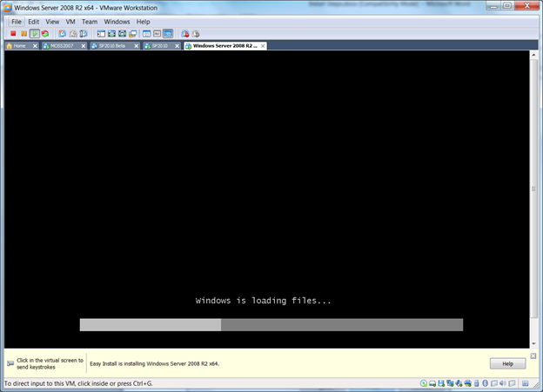The image size is (543, 392).
Task: Click the green Power On play button
Action: 34,34
